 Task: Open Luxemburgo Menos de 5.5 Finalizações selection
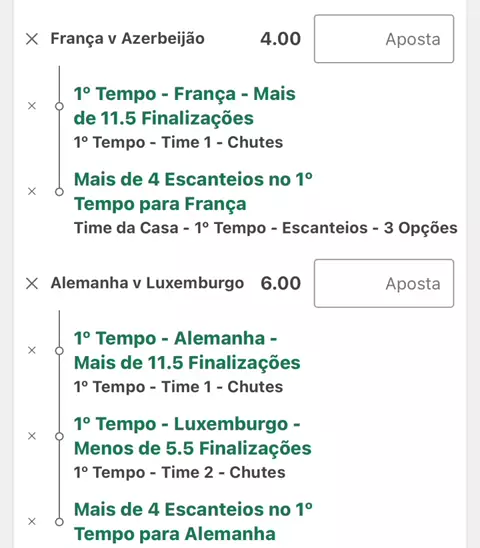click(x=193, y=436)
